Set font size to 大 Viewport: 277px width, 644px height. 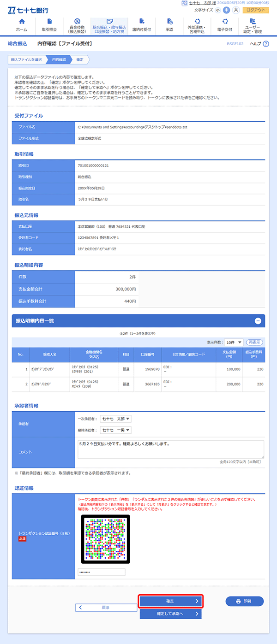click(235, 10)
